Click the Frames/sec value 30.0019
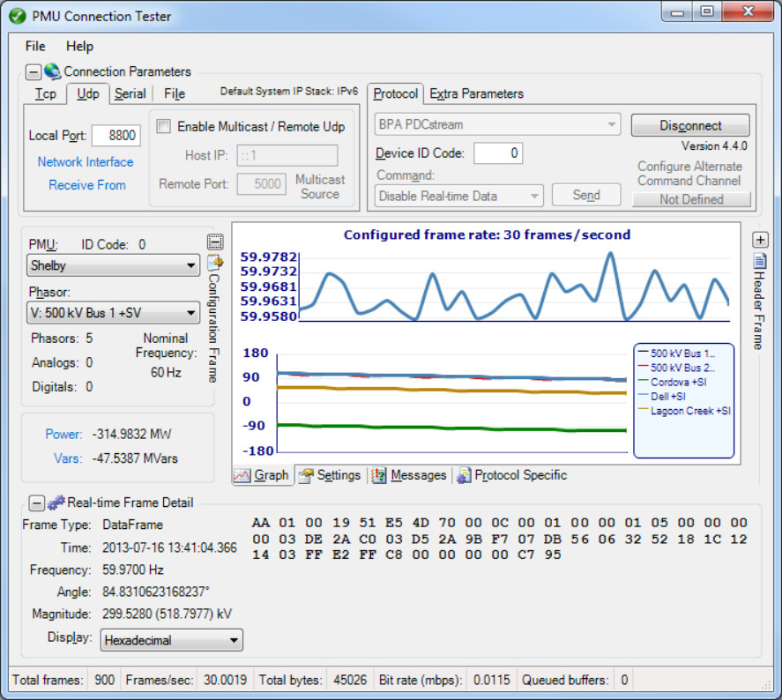This screenshot has width=782, height=700. [225, 680]
